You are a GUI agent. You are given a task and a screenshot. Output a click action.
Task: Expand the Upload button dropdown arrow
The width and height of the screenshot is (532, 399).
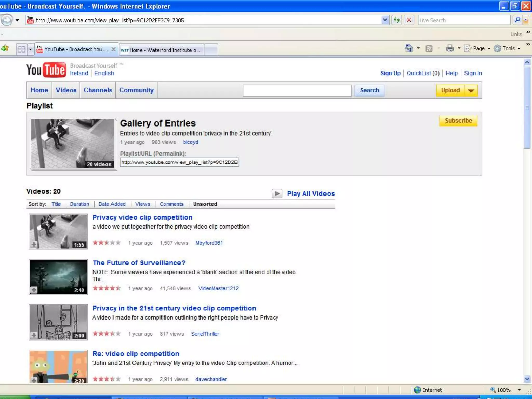(471, 91)
